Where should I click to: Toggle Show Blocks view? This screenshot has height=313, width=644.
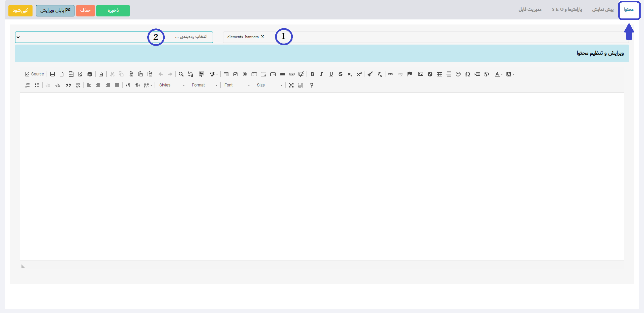(301, 85)
